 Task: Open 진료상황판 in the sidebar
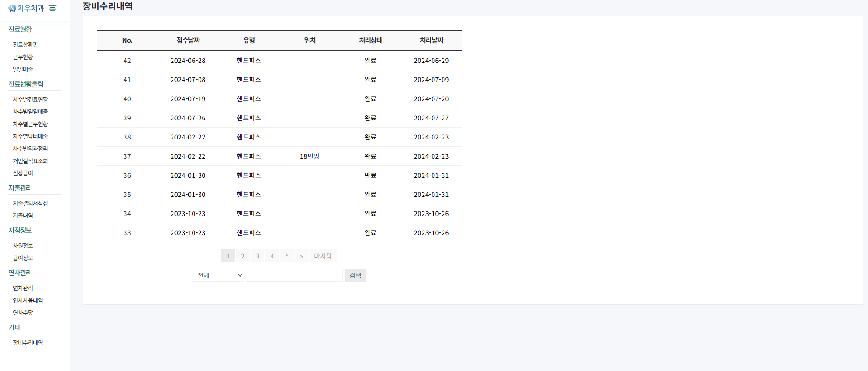(26, 45)
